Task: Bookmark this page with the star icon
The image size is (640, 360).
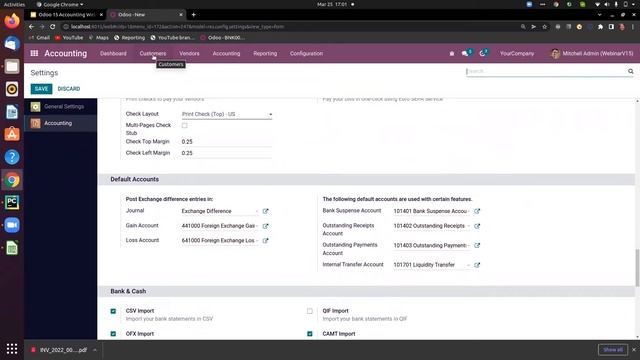Action: click(x=544, y=27)
